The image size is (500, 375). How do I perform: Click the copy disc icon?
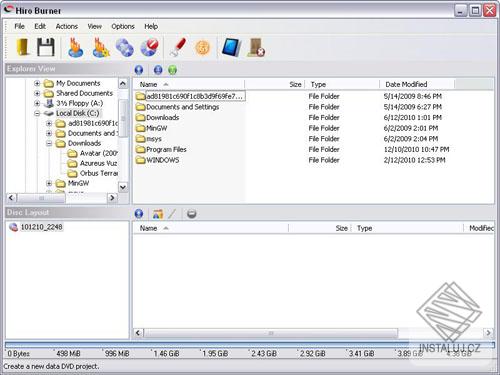125,48
